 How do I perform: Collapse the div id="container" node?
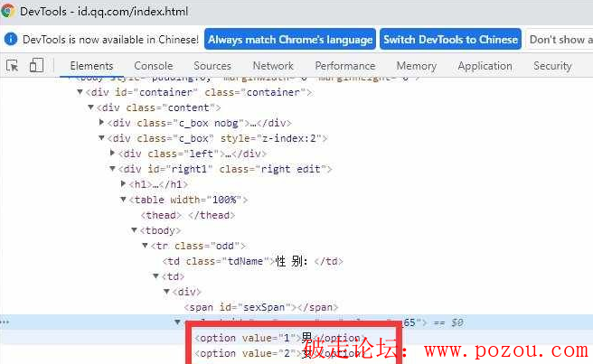pos(80,92)
